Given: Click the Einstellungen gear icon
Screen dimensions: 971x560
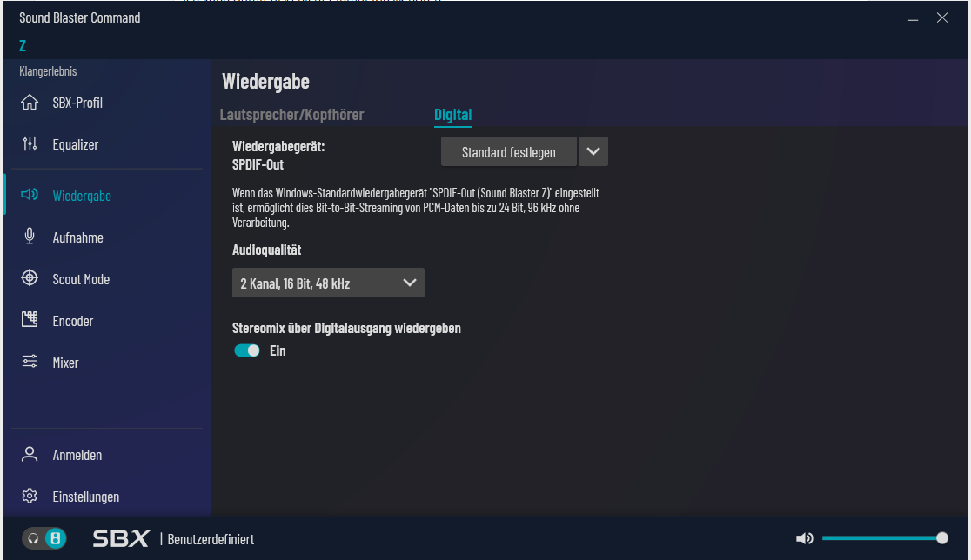Looking at the screenshot, I should (30, 496).
